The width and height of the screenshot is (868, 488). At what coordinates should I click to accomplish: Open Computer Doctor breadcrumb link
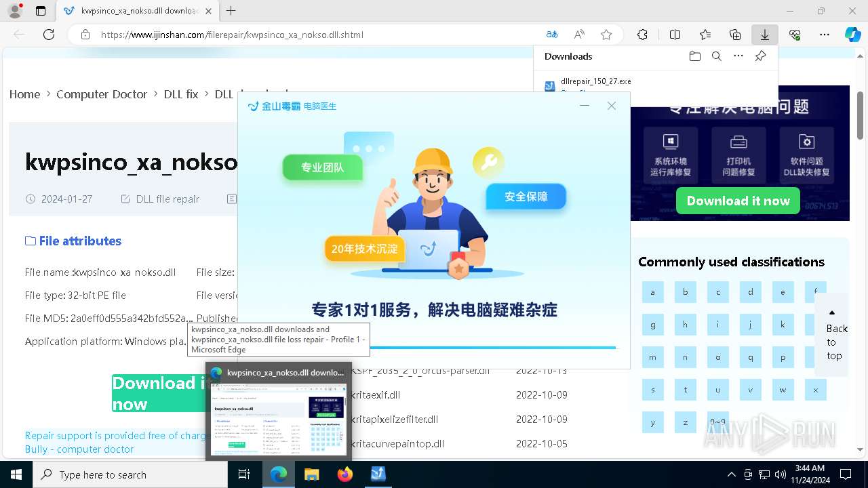point(102,94)
